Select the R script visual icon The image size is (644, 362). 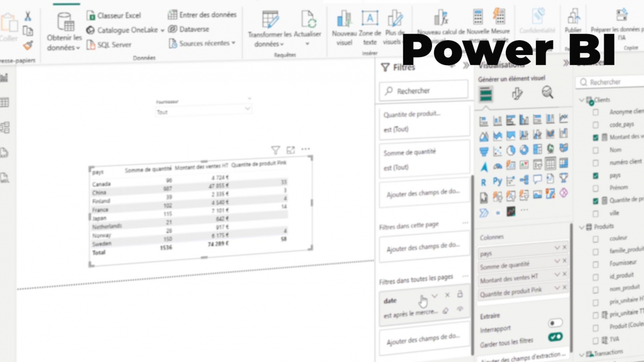(x=483, y=182)
